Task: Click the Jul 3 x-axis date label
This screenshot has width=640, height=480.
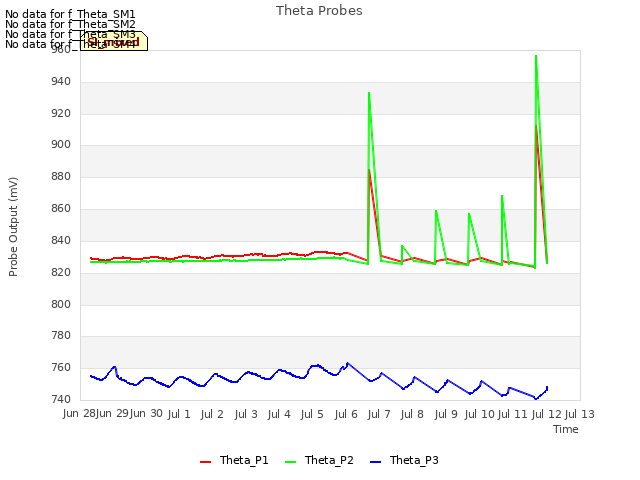Action: [246, 414]
